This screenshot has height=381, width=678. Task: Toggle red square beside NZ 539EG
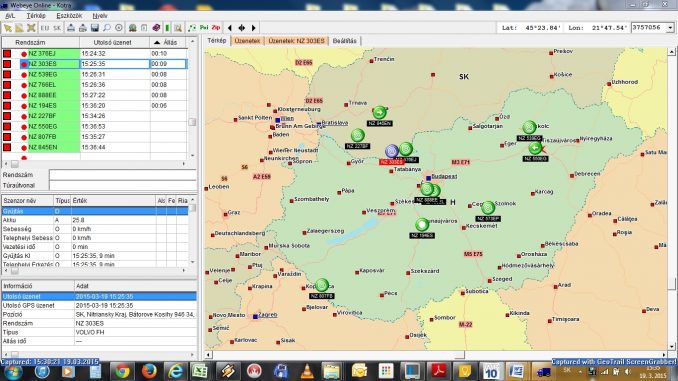pos(7,74)
